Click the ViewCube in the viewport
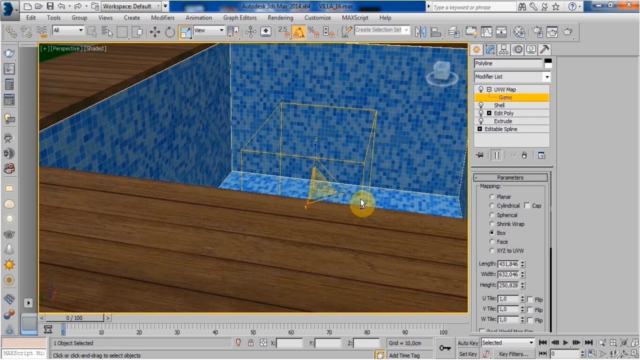 pyautogui.click(x=441, y=73)
